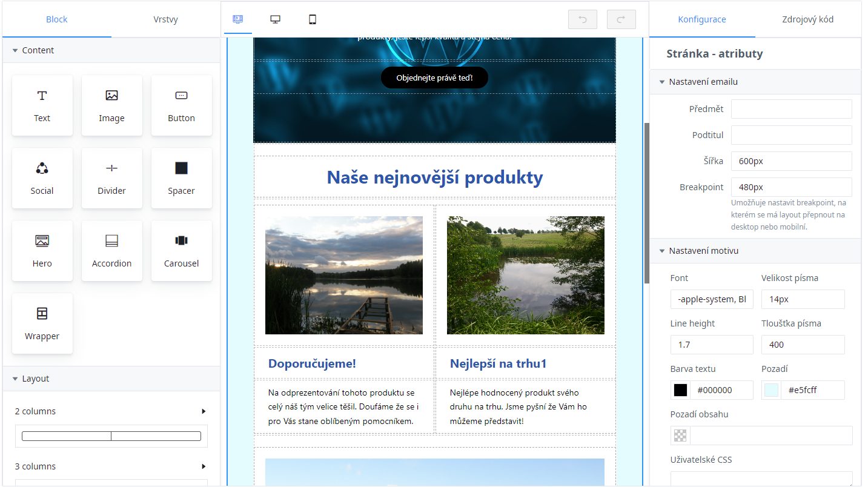Select the Image block
The image size is (868, 487).
coord(112,105)
